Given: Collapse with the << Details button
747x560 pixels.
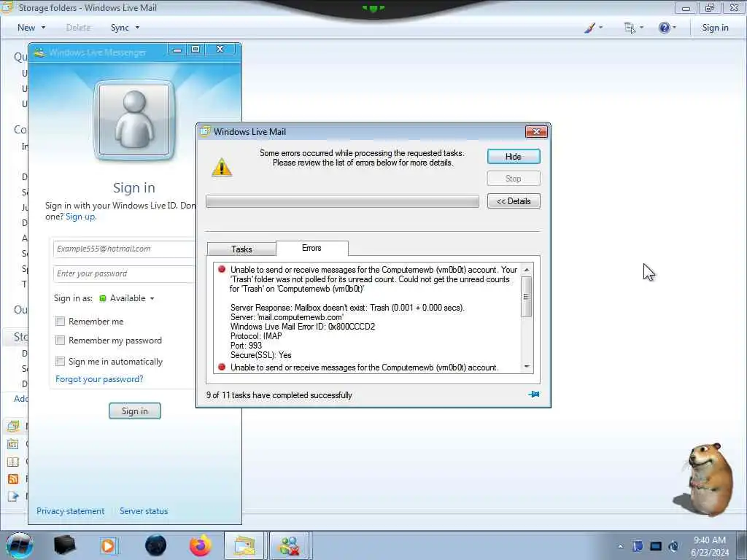Looking at the screenshot, I should [x=514, y=201].
